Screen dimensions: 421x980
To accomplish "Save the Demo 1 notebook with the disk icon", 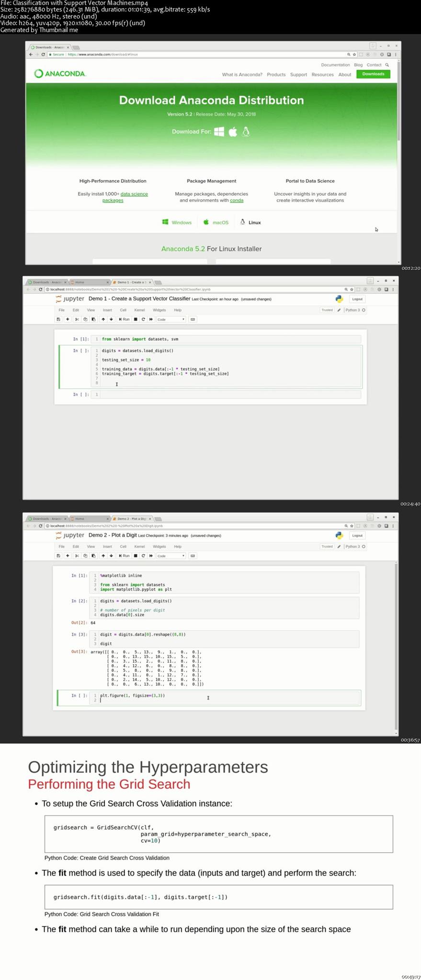I will pyautogui.click(x=58, y=319).
